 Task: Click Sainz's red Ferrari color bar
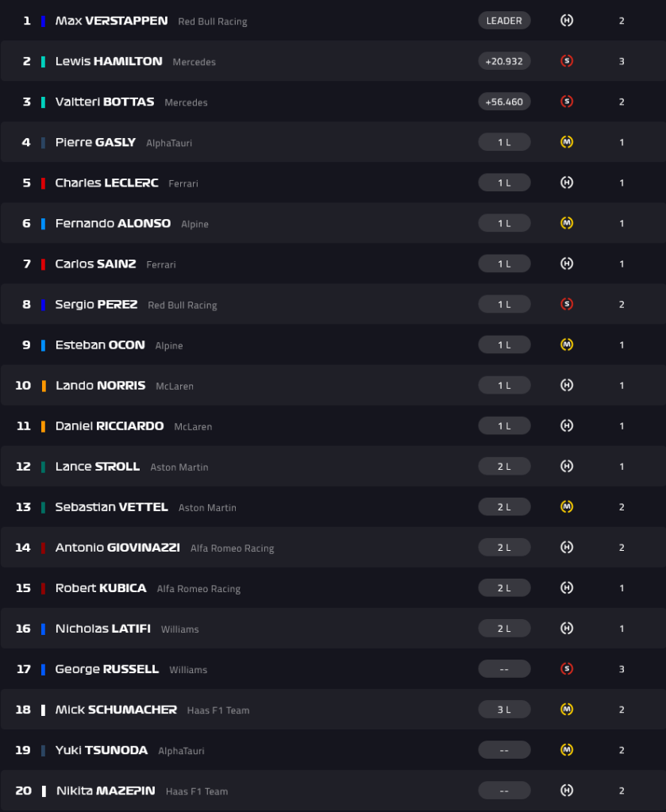[43, 264]
